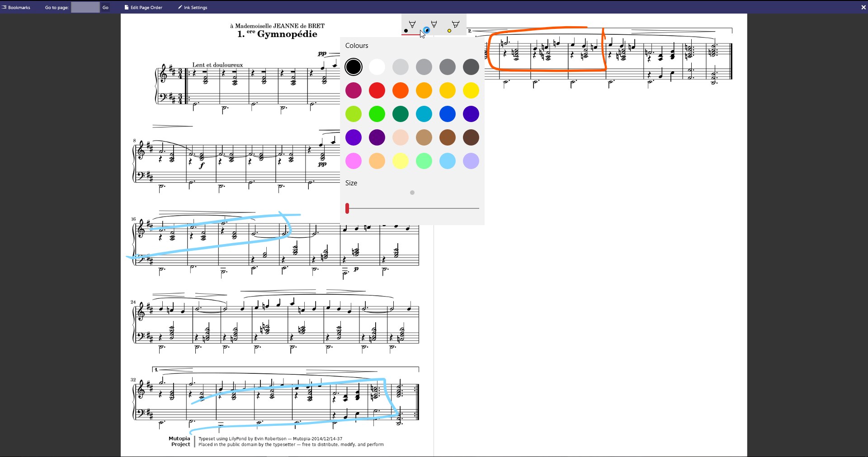Open Ink Settings
This screenshot has width=868, height=457.
(x=193, y=7)
